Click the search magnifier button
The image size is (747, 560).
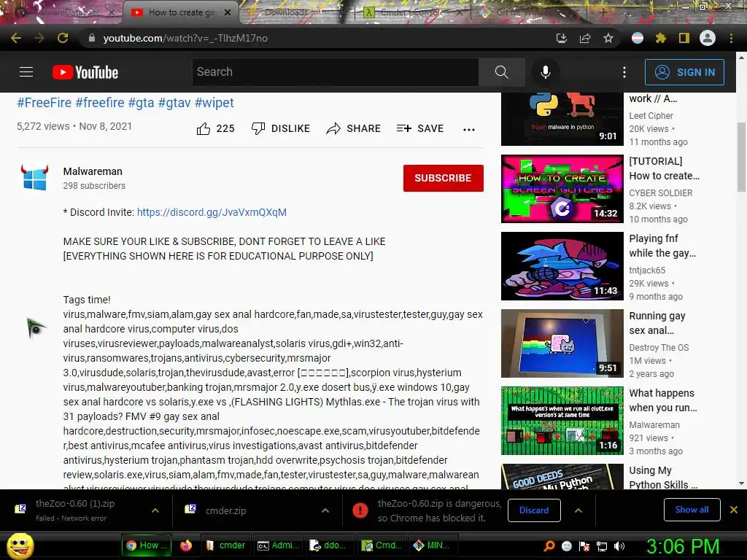tap(502, 72)
